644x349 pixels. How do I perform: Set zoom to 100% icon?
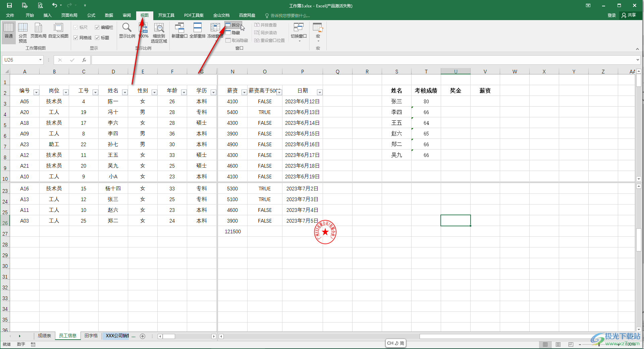point(144,31)
